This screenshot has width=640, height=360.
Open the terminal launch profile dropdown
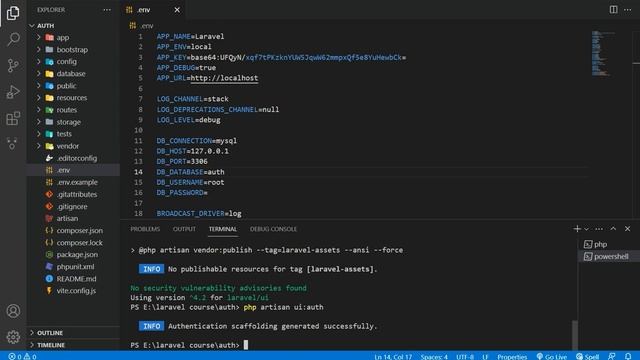(587, 229)
